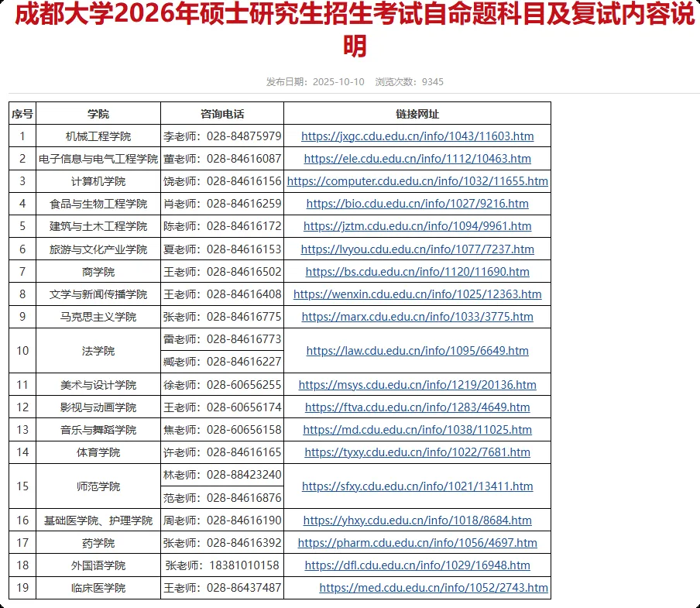Open the ftva.cdu.edu.cn link
This screenshot has height=608, width=700.
(417, 407)
